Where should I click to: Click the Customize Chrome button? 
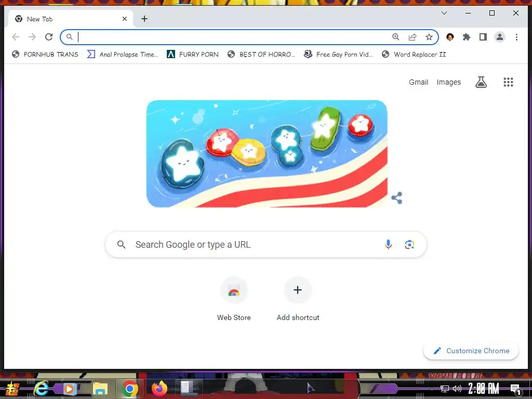point(471,351)
